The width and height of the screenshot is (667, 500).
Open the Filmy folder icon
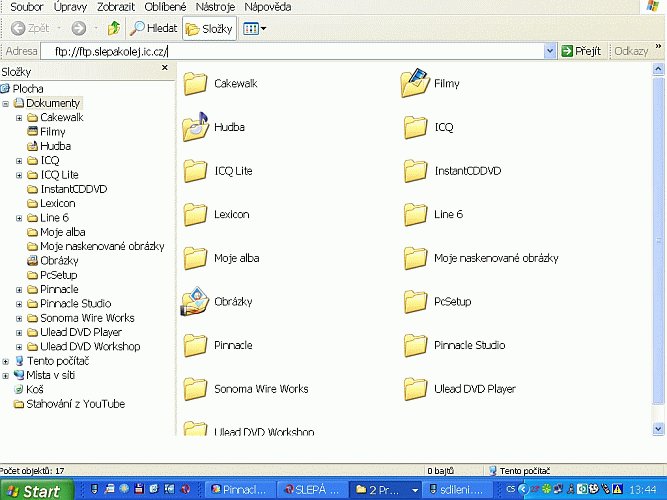coord(413,83)
